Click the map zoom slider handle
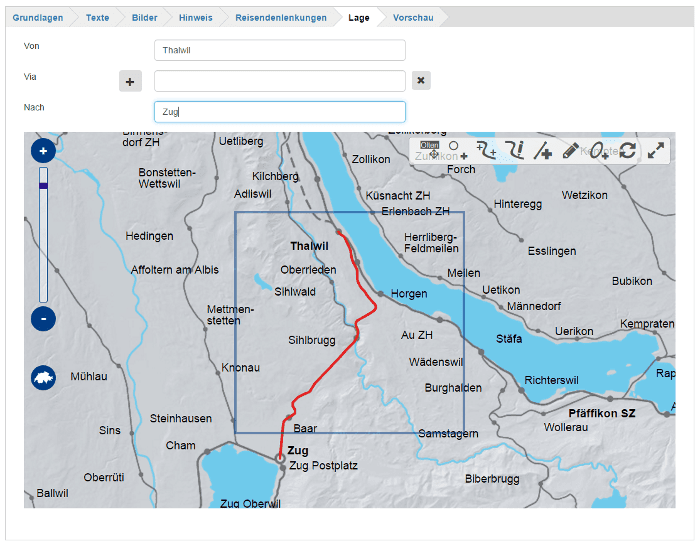700x546 pixels. pos(43,185)
